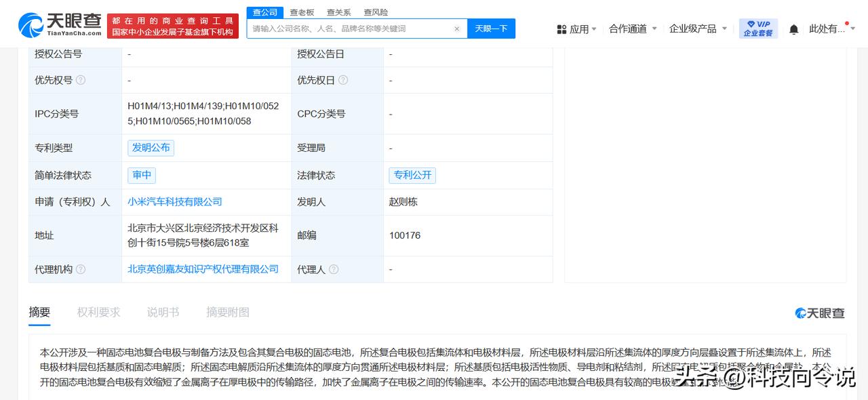Click the 授权公告号 label
Viewport: 868px width, 400px height.
click(58, 54)
